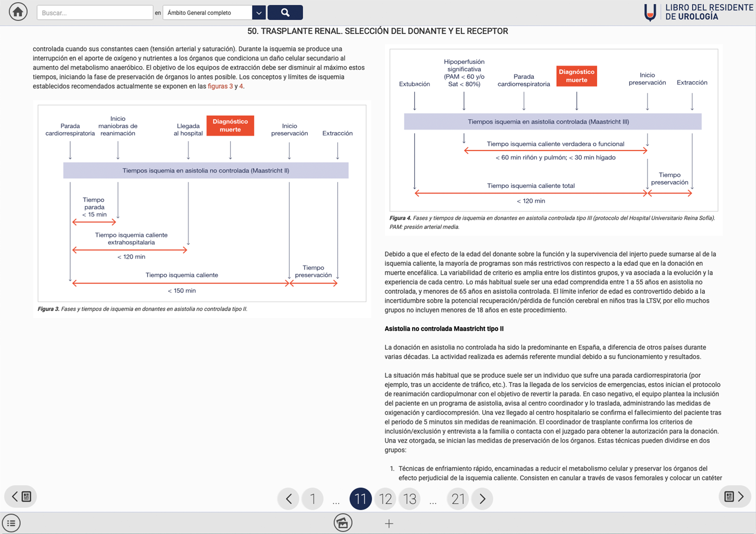Expand the Ámbito General completo dropdown arrow
This screenshot has height=534, width=756.
point(259,12)
